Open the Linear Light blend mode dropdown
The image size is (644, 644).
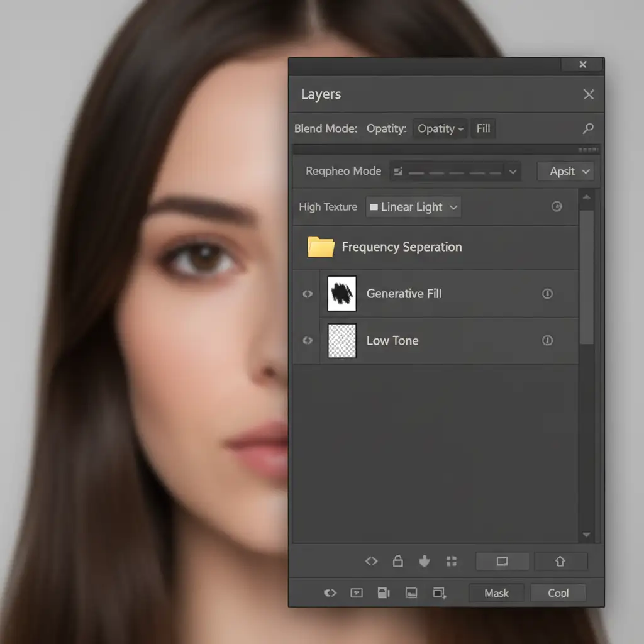413,207
